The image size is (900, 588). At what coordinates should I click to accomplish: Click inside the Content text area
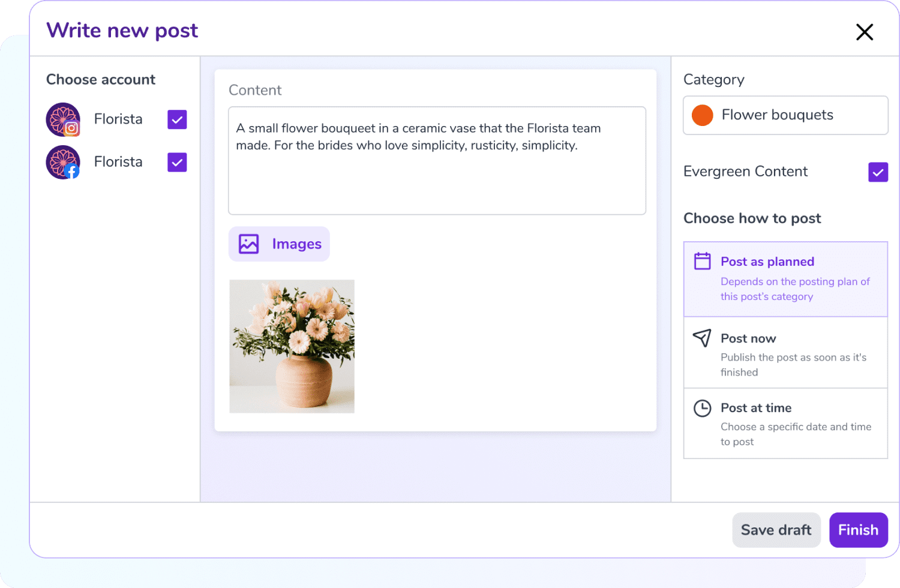[437, 161]
